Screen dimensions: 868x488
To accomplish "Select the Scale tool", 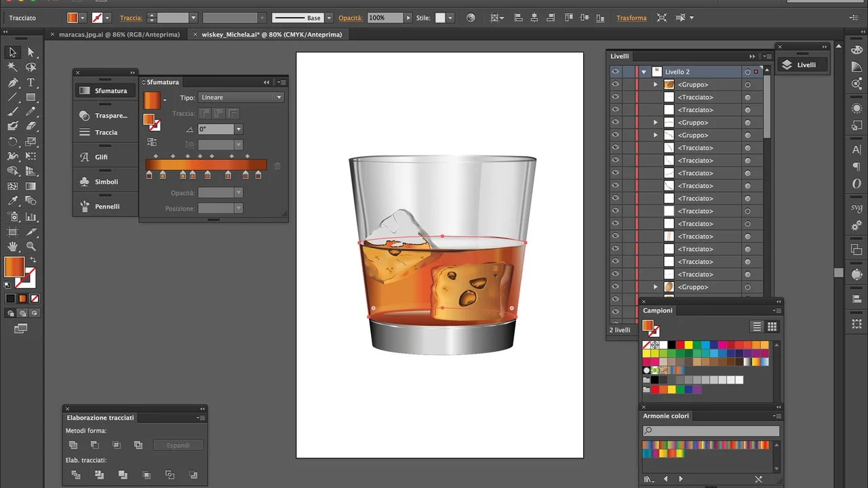I will [31, 142].
